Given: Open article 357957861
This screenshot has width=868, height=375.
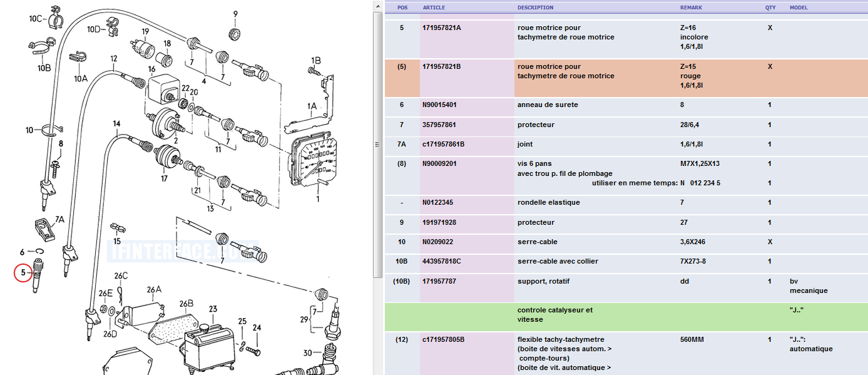Looking at the screenshot, I should click(439, 125).
